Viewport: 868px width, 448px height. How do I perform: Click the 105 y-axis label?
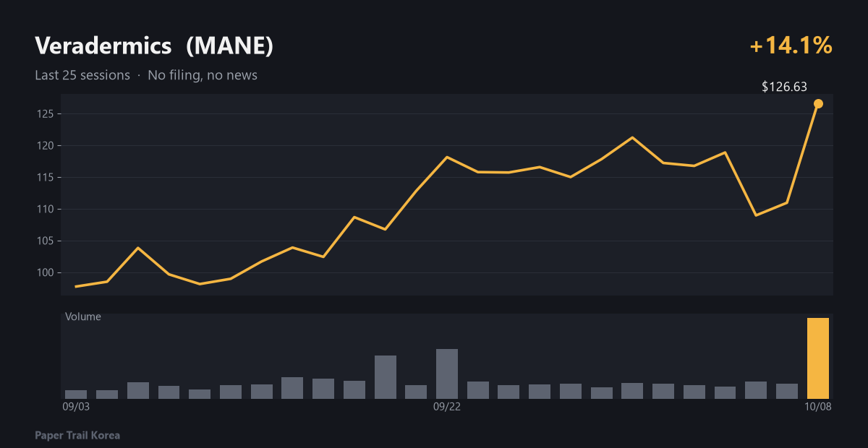click(47, 241)
